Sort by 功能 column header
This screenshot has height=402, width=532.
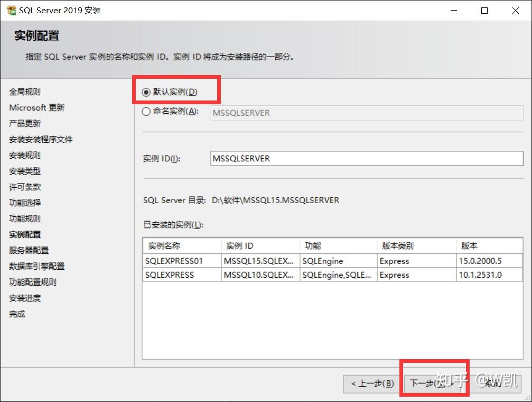(338, 245)
